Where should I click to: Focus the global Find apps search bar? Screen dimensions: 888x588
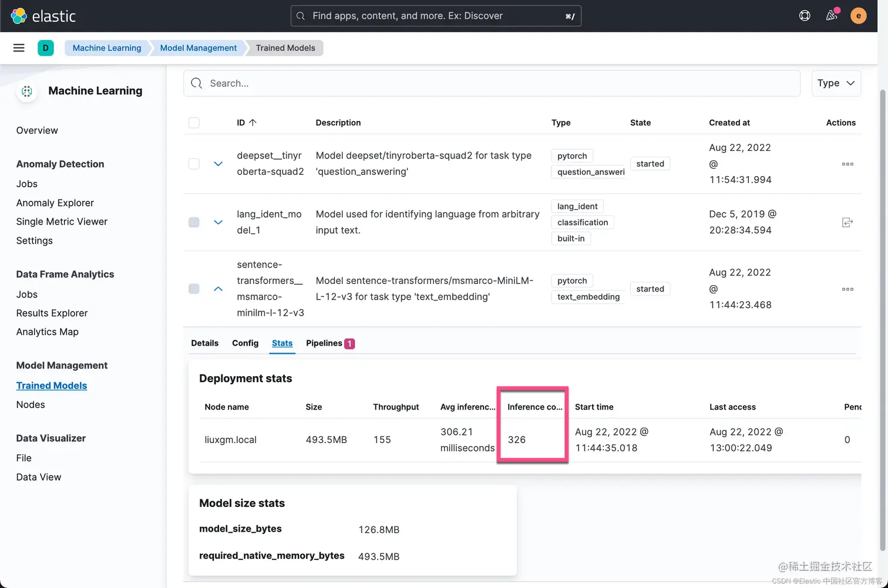pyautogui.click(x=436, y=16)
